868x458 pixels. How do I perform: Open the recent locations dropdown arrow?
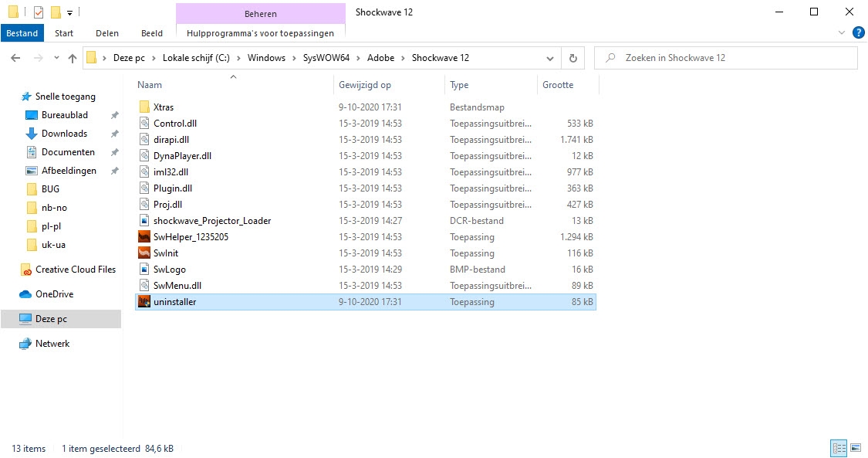click(x=56, y=58)
